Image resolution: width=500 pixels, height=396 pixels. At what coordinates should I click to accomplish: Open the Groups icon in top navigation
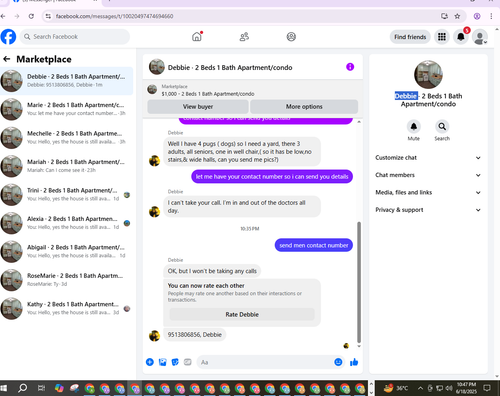click(291, 37)
